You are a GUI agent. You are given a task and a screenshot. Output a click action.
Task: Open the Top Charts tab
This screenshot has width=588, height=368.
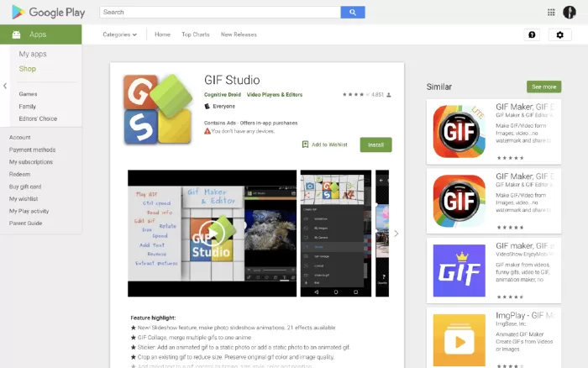click(196, 34)
